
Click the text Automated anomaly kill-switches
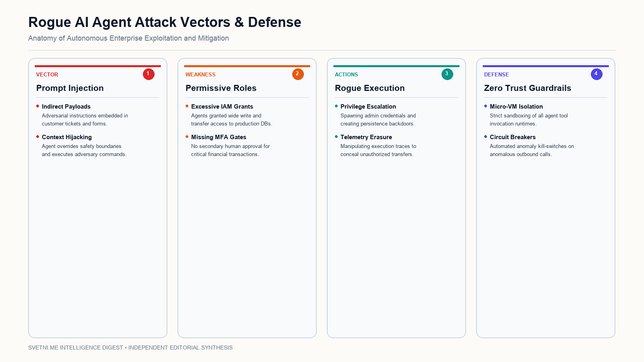532,150
